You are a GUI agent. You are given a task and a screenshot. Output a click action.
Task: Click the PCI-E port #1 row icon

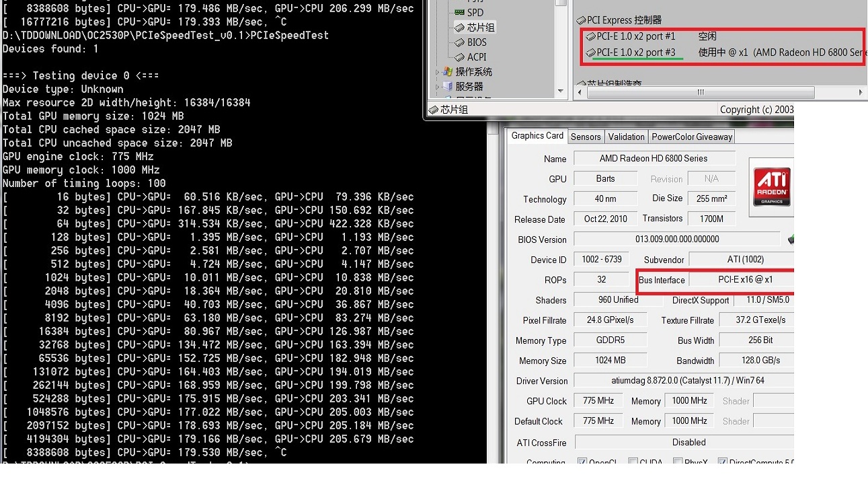pyautogui.click(x=590, y=36)
